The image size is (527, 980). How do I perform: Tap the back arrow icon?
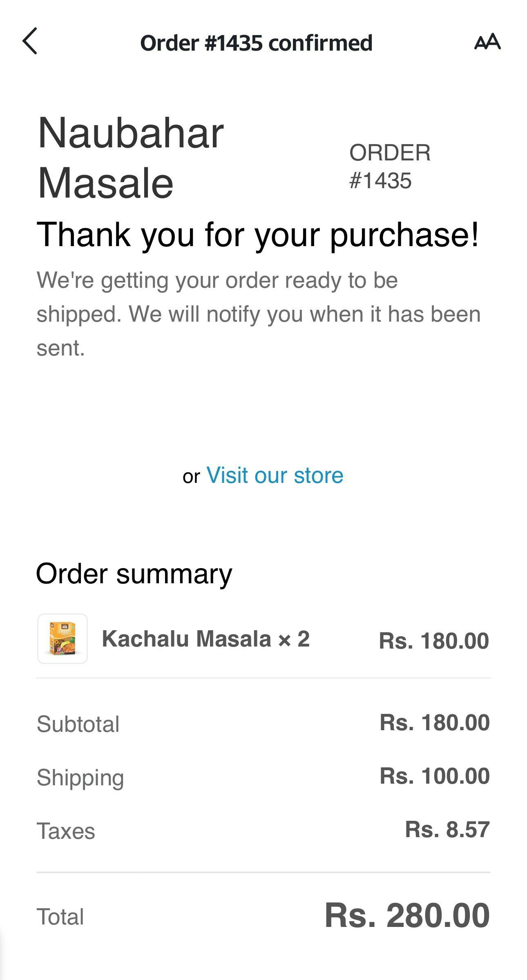pos(30,41)
